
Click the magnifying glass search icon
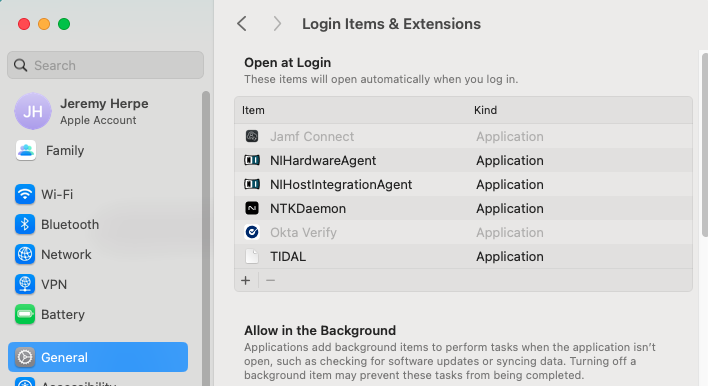[x=20, y=65]
